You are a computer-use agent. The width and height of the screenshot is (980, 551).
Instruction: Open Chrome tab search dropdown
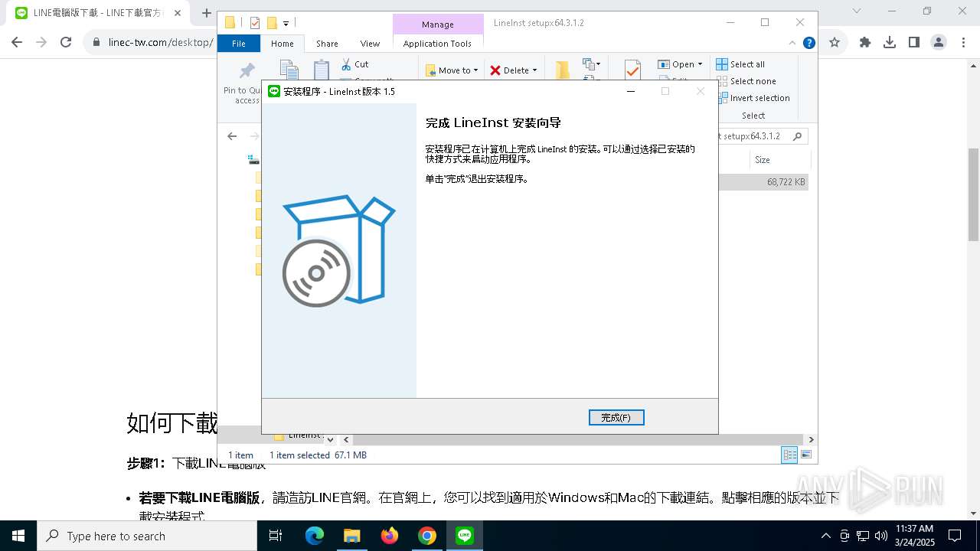click(857, 11)
